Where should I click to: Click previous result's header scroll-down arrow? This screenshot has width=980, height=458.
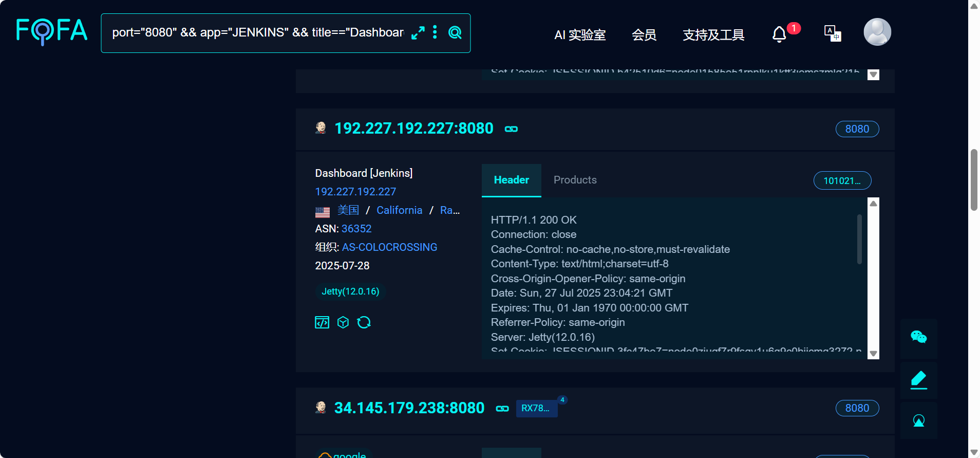click(873, 75)
